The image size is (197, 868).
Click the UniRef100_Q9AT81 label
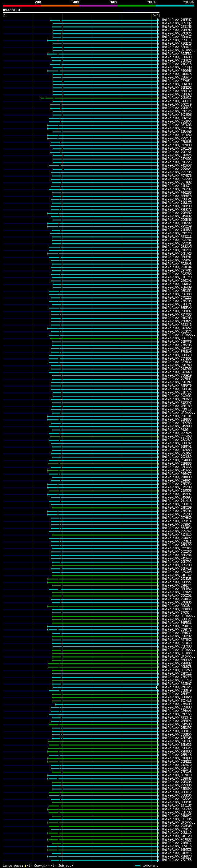[x=177, y=416]
